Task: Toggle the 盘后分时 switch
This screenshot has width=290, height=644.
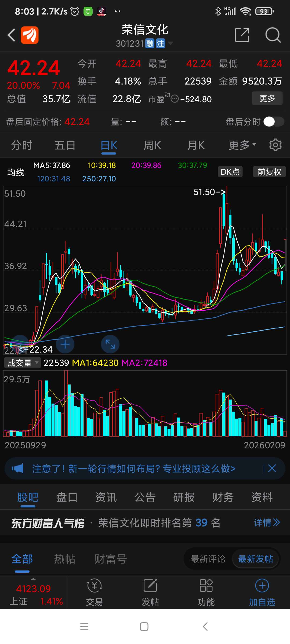Action: (x=274, y=122)
